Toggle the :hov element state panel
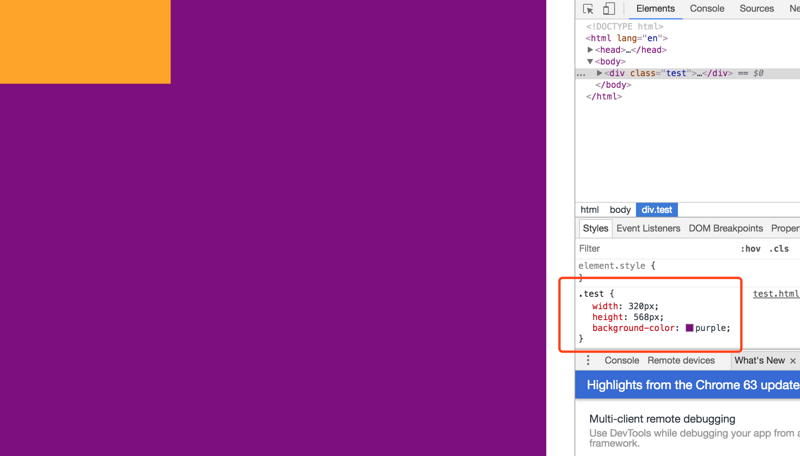This screenshot has width=800, height=456. [x=750, y=249]
